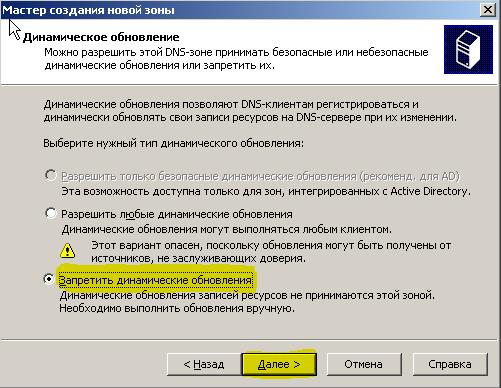Open help using 'Справка' button

[x=450, y=364]
